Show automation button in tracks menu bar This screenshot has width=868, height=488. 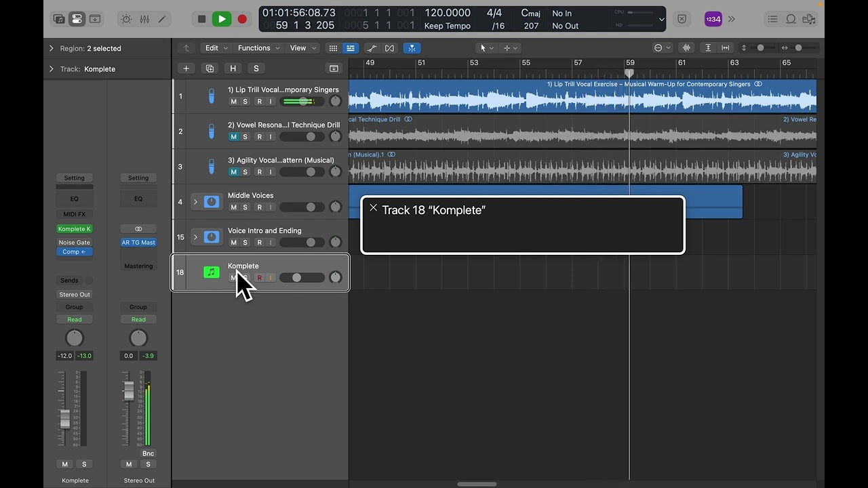[x=372, y=48]
